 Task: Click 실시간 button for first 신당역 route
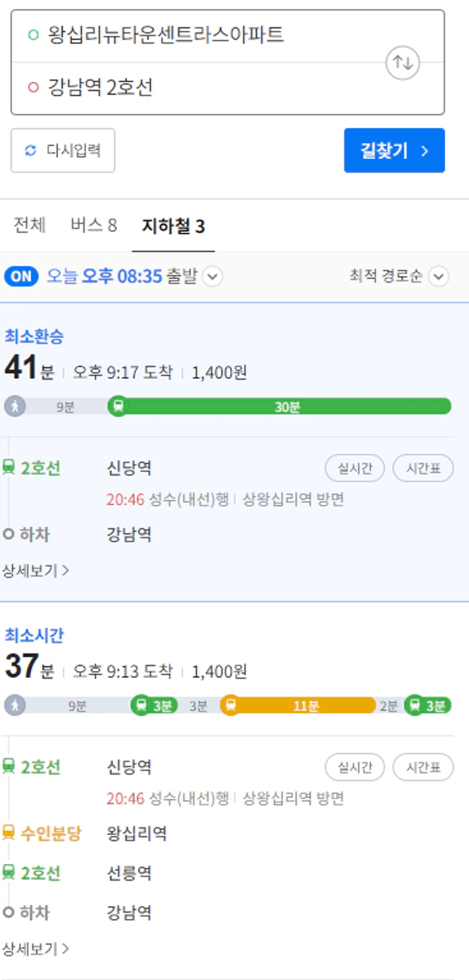tap(355, 468)
